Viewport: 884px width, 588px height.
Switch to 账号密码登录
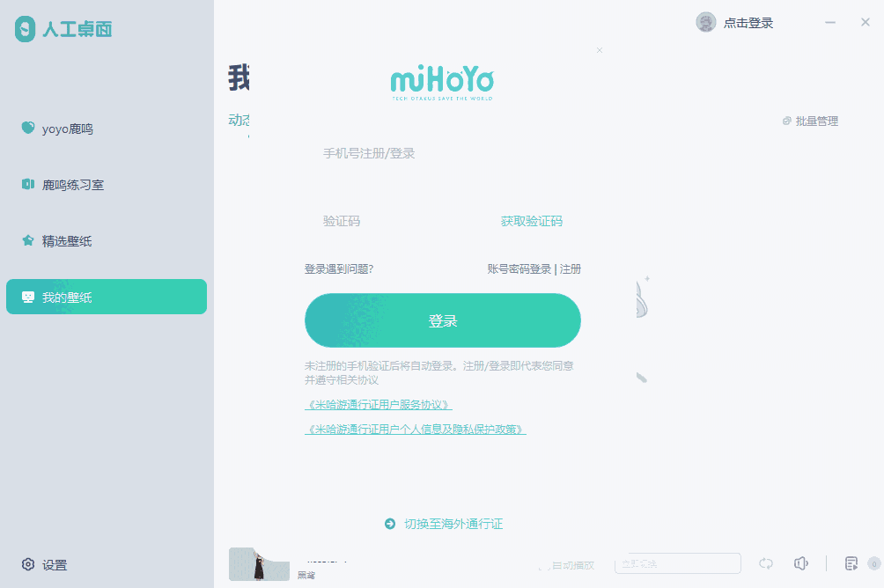519,268
